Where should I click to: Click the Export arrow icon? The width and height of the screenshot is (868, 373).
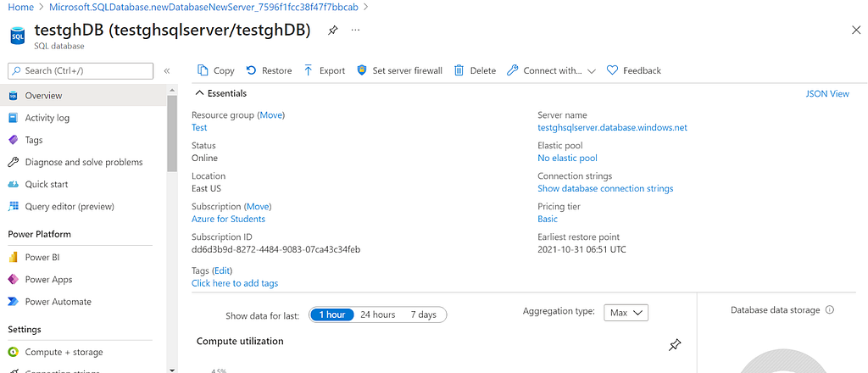309,70
